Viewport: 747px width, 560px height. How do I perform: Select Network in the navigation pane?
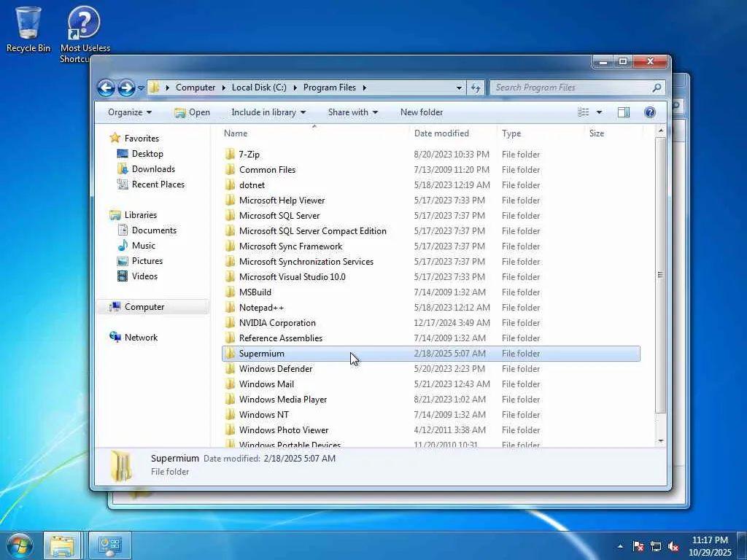point(133,337)
